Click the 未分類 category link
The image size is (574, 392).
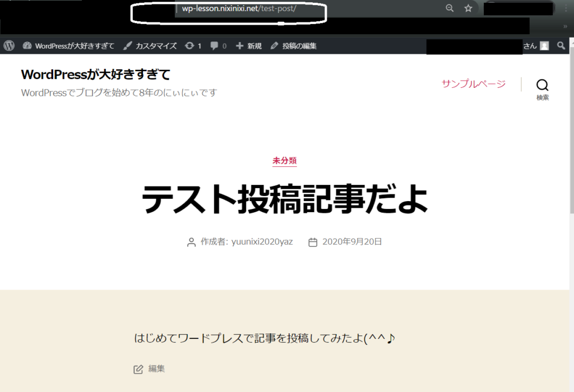tap(284, 161)
